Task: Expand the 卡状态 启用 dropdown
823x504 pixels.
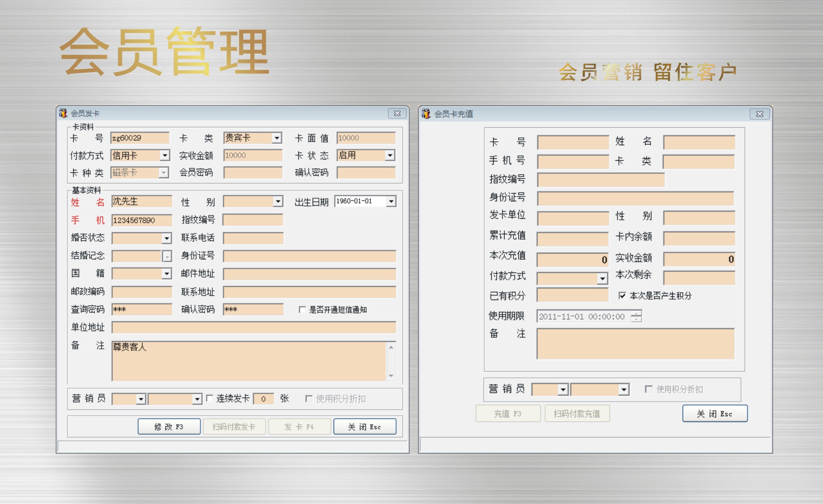Action: pos(390,155)
